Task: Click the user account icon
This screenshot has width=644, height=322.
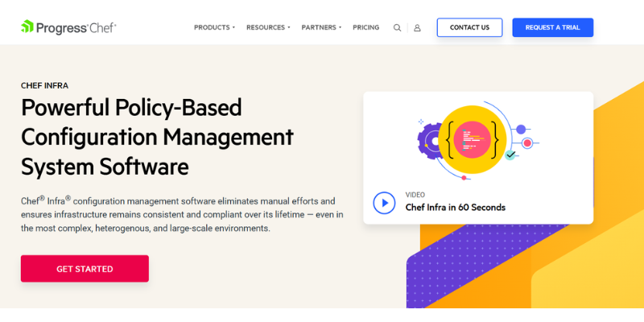Action: point(417,27)
